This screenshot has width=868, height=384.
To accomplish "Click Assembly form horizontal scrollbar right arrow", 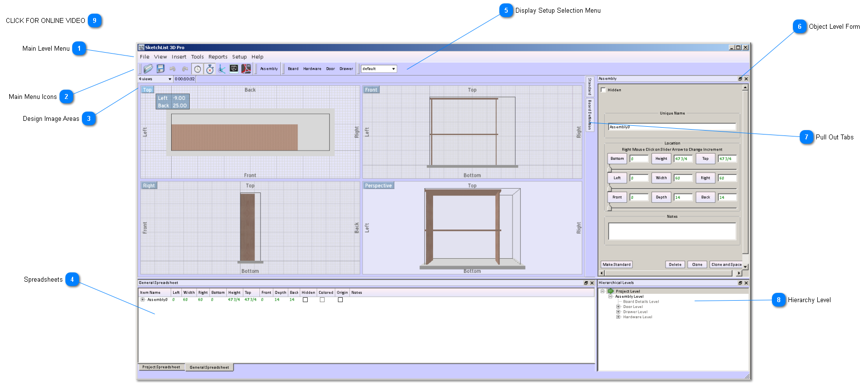I will point(739,273).
